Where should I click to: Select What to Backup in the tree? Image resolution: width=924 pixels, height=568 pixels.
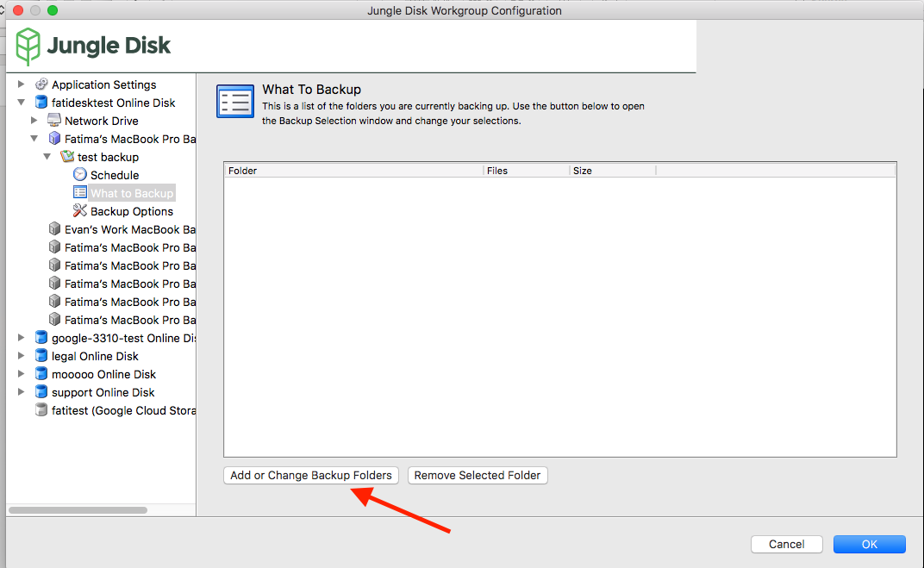[x=132, y=193]
